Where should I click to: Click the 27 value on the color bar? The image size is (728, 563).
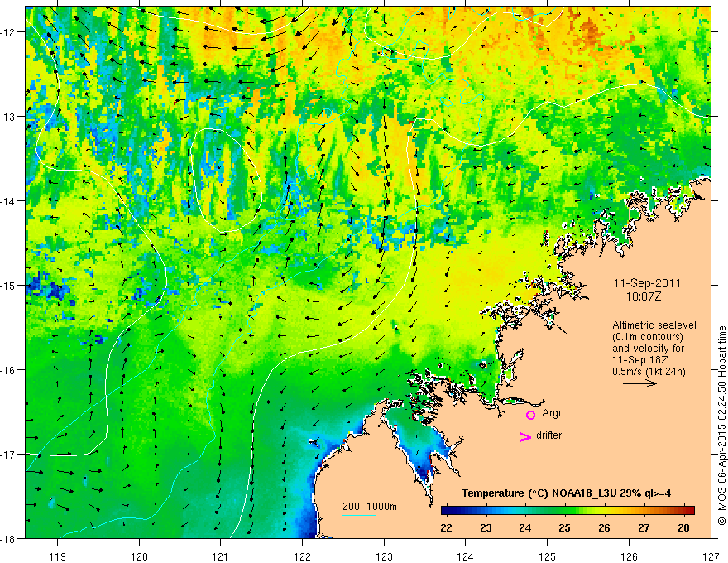pos(644,527)
